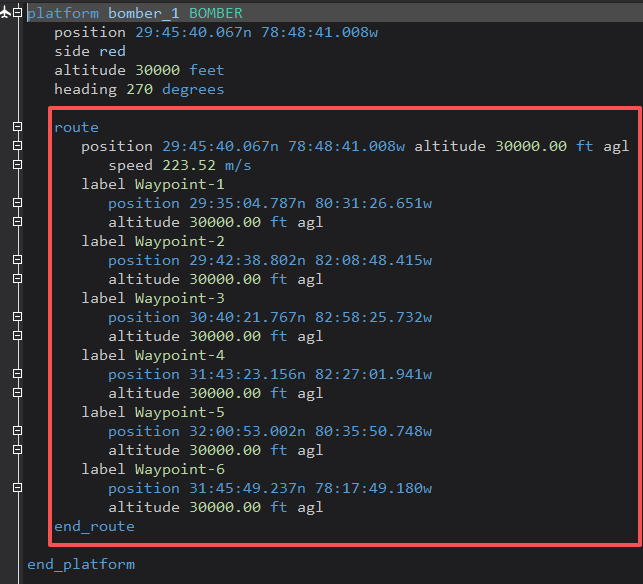This screenshot has height=584, width=643.
Task: Click 'label Waypoint-1' line
Action: point(153,184)
